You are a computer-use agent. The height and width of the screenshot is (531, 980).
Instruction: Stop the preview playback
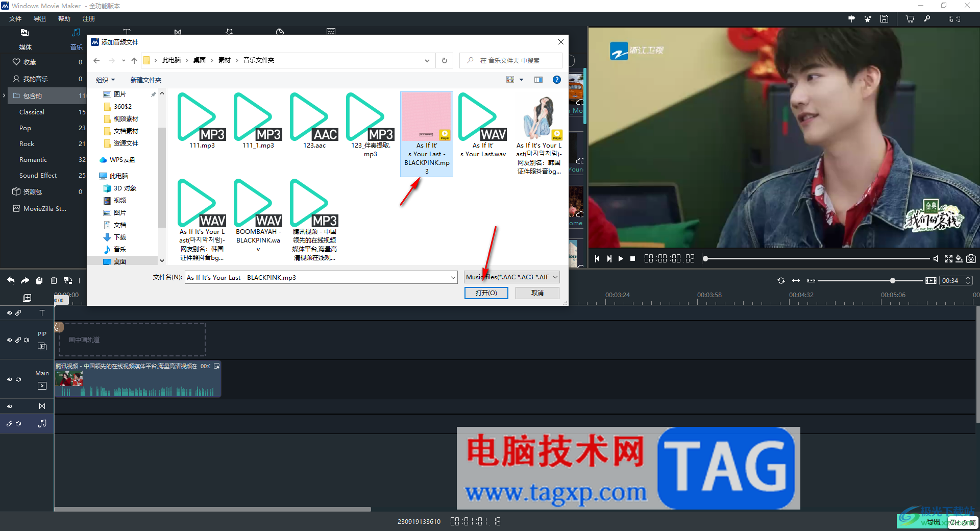coord(633,259)
